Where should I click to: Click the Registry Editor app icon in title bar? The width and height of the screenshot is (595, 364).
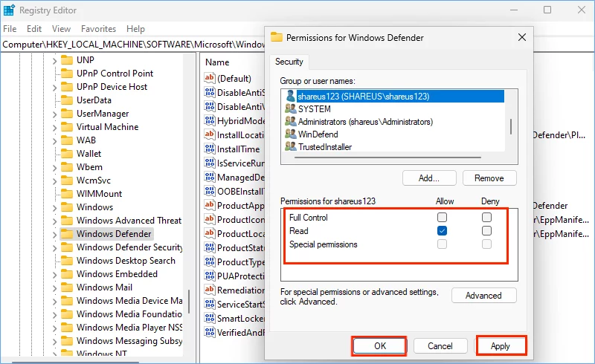click(9, 10)
